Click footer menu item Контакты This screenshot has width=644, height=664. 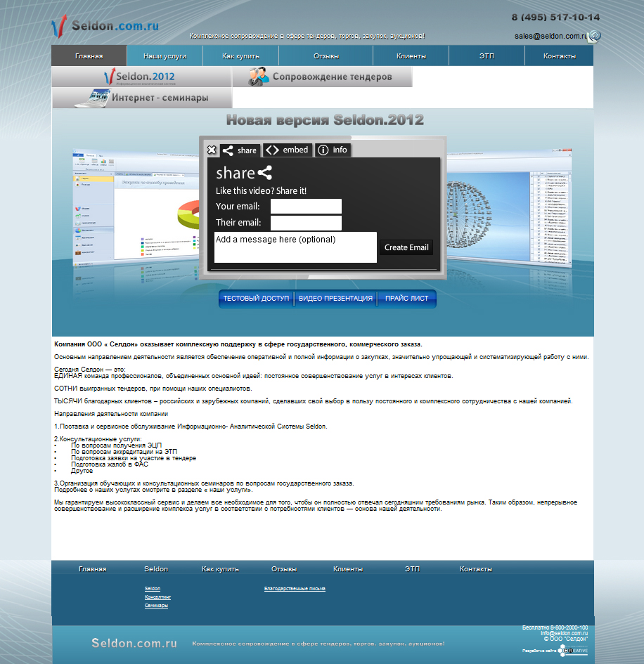tap(476, 569)
